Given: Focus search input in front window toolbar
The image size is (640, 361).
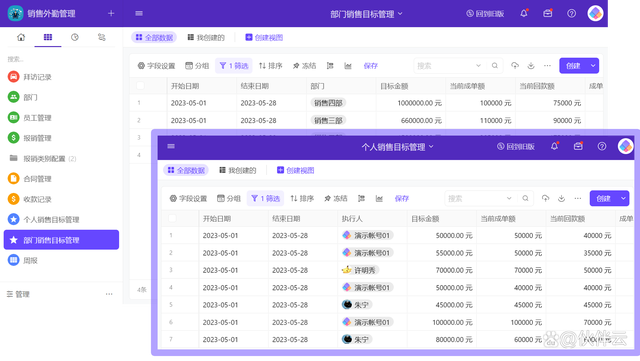Looking at the screenshot, I should tap(475, 198).
